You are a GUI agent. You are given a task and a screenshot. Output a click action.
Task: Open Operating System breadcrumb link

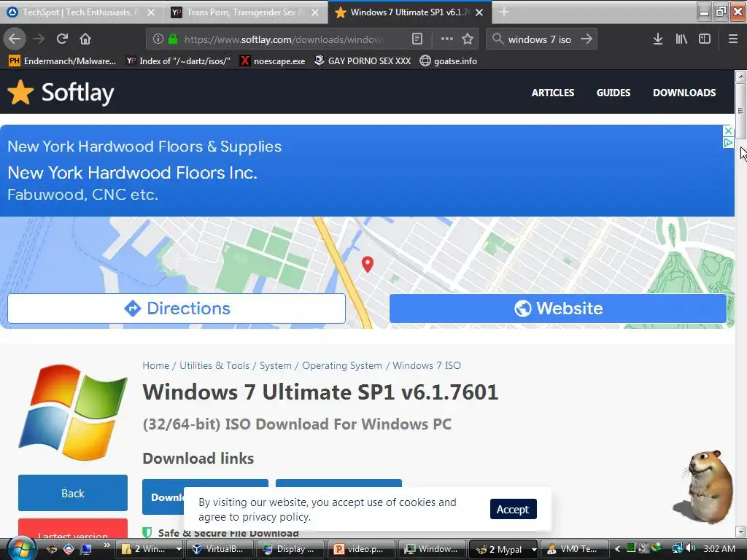click(x=342, y=366)
